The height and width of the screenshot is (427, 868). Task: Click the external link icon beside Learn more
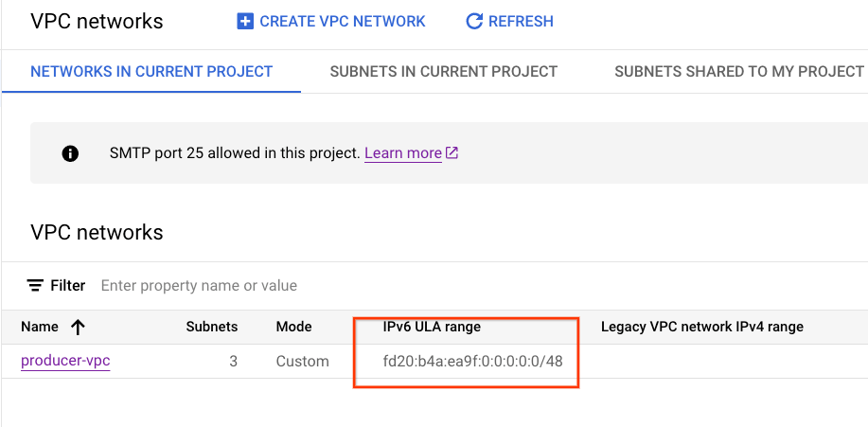pos(452,153)
